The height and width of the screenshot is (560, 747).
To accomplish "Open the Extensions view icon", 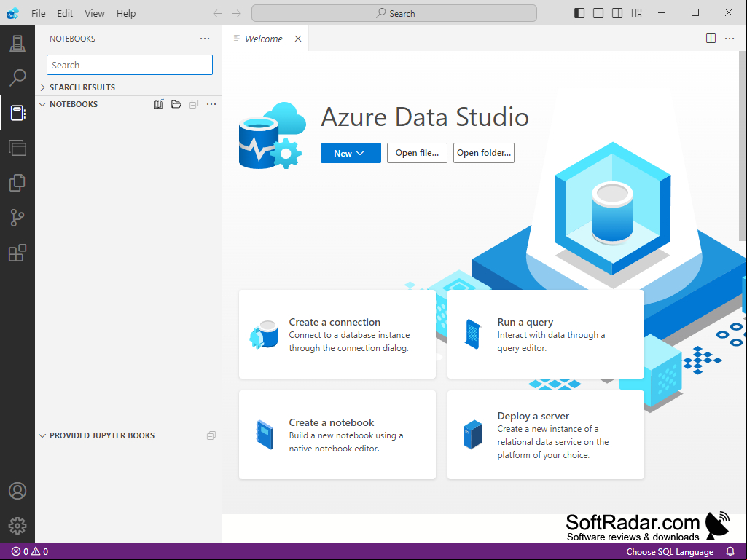I will click(x=17, y=253).
